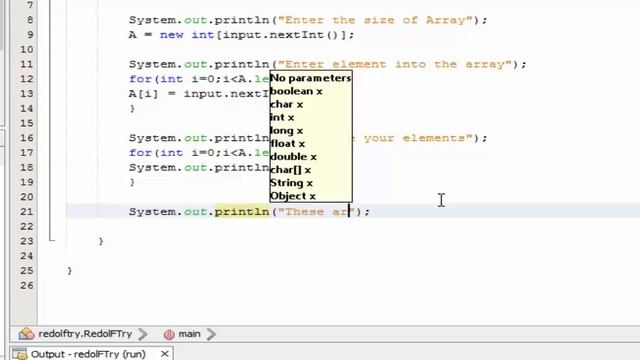The image size is (640, 360).
Task: Click line number 21 in the gutter
Action: [x=27, y=211]
